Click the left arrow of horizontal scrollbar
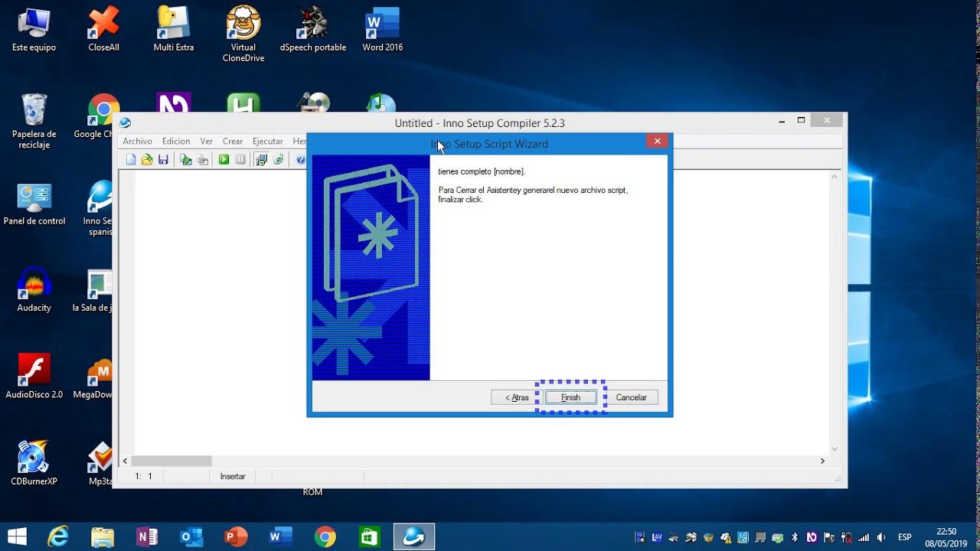980x551 pixels. tap(126, 461)
